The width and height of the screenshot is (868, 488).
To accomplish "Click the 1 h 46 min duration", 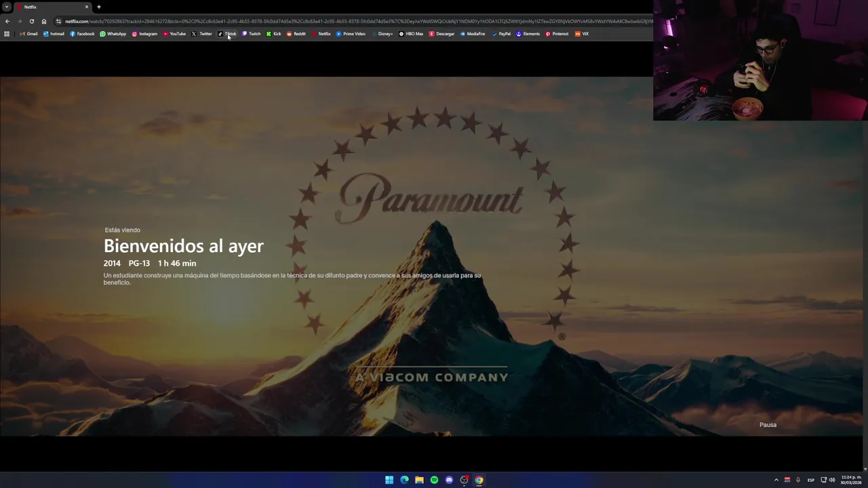I will coord(177,264).
